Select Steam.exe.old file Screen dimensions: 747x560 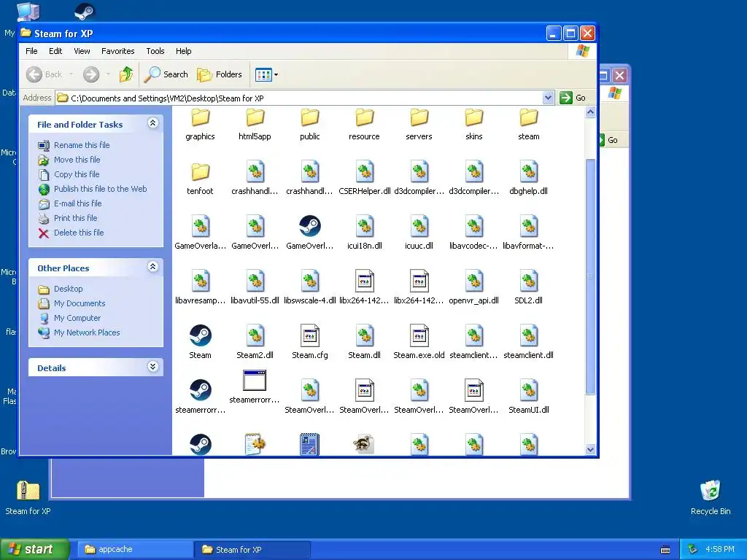(x=419, y=343)
